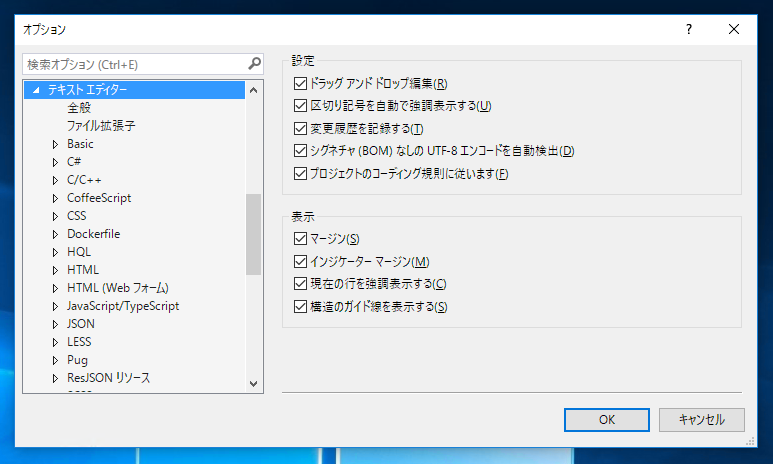Expand the JSON tree node arrow
Screen dimensions: 773x464
point(55,324)
